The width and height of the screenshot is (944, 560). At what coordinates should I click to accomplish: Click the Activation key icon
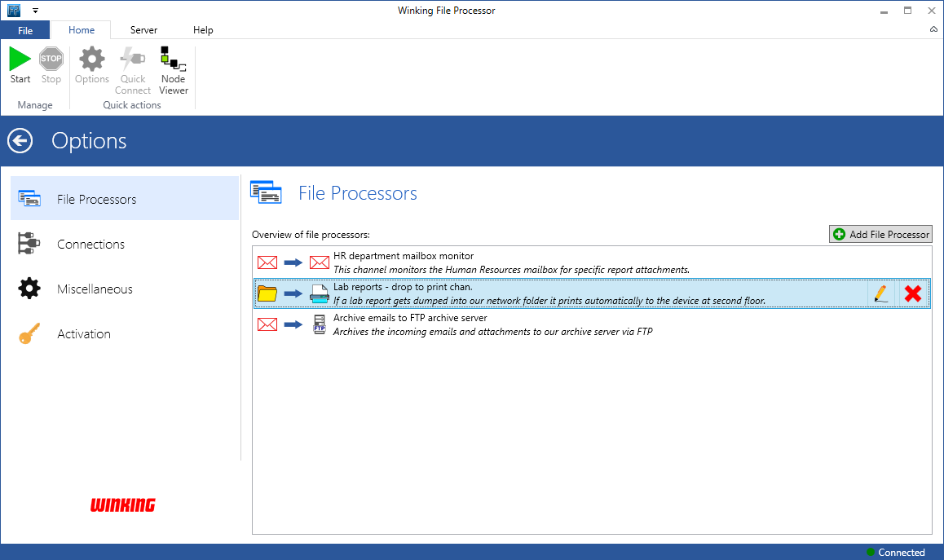click(x=29, y=333)
